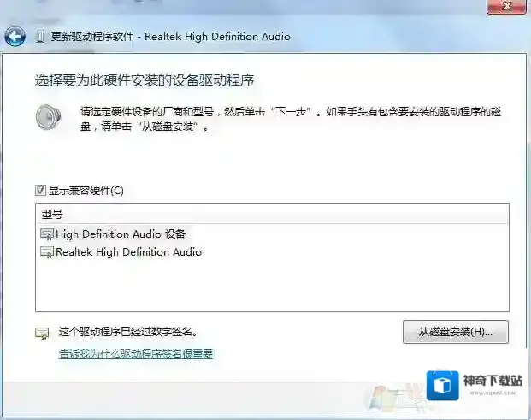This screenshot has height=420, width=531.
Task: Click the small device icon beside window title
Action: (39, 37)
